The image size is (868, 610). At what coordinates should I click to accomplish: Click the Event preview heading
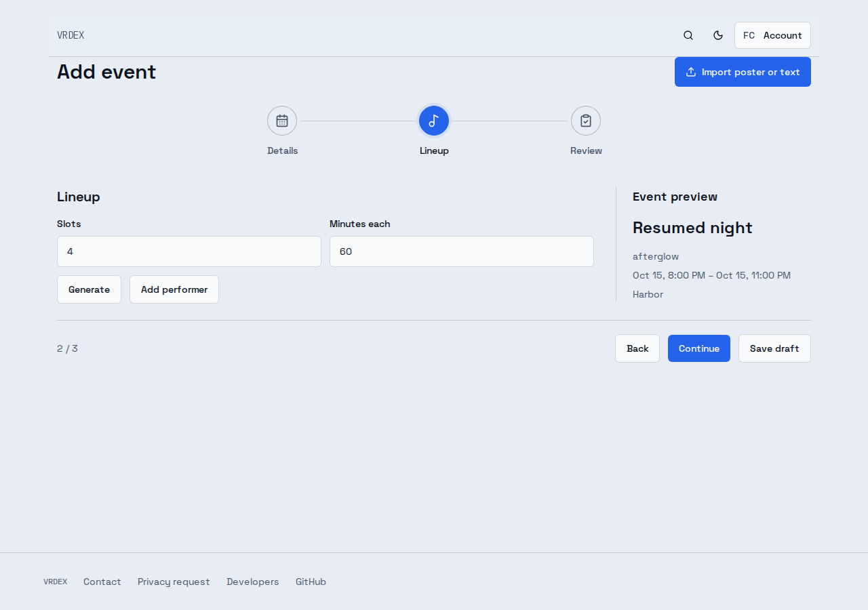pyautogui.click(x=675, y=197)
